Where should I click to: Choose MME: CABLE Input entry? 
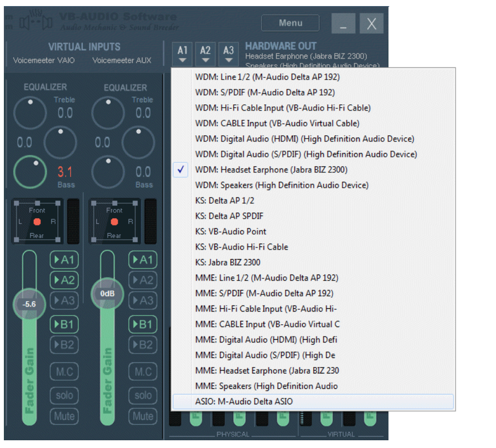(313, 324)
